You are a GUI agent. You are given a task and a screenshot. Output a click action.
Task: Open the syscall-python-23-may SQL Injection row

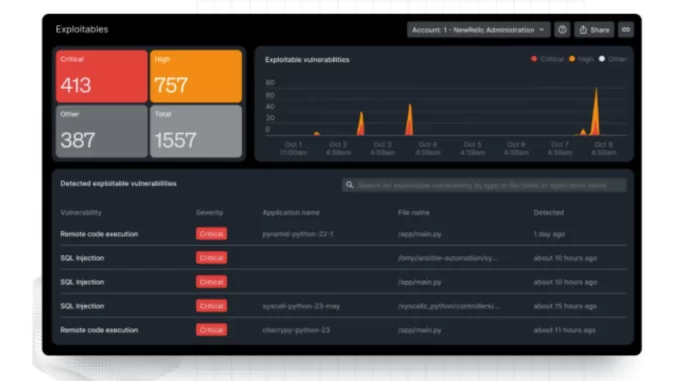click(x=343, y=306)
